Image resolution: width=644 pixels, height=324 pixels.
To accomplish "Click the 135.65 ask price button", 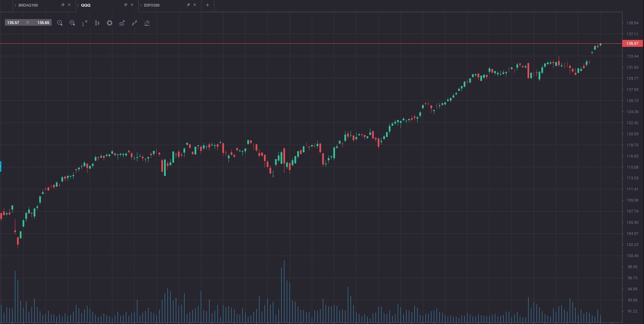I will [43, 23].
